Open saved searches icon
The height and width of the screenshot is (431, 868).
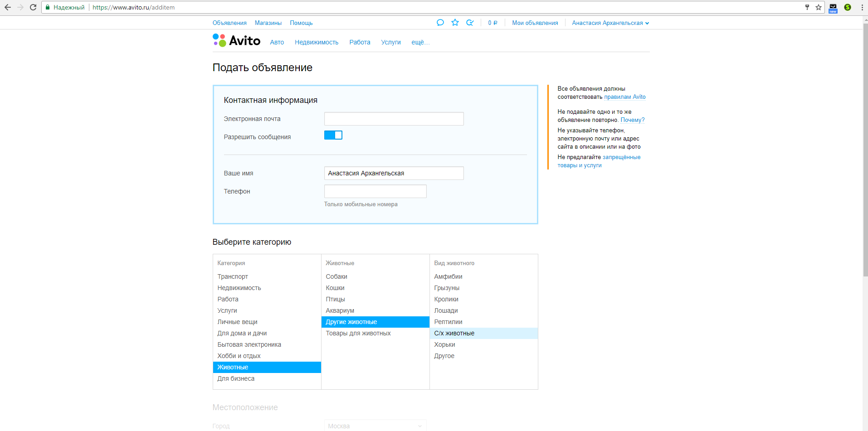click(x=470, y=23)
